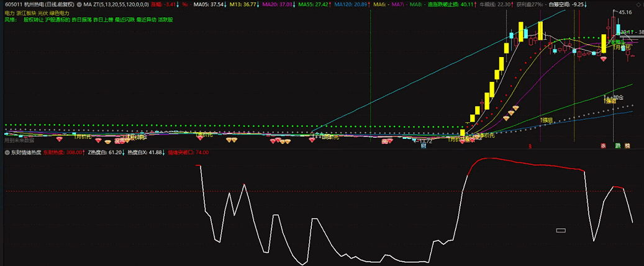Click the 最近闪跌 style tag

click(124, 19)
